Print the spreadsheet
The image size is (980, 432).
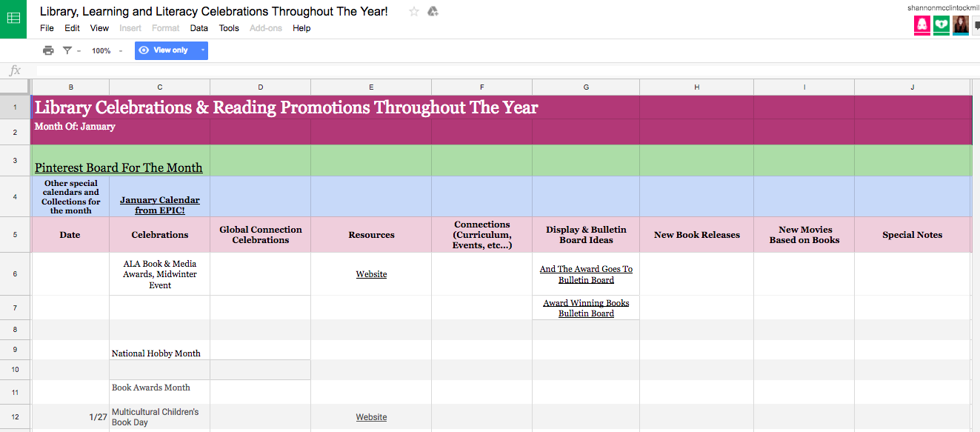48,50
